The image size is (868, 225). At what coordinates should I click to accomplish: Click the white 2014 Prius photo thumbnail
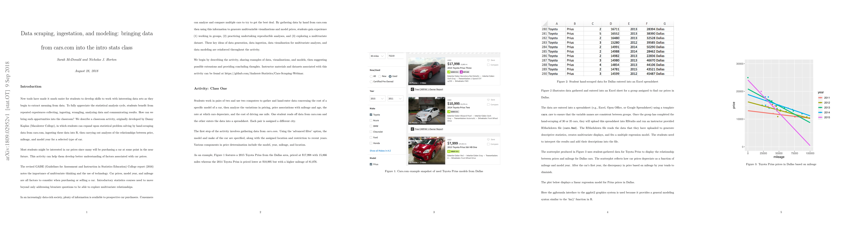click(427, 111)
